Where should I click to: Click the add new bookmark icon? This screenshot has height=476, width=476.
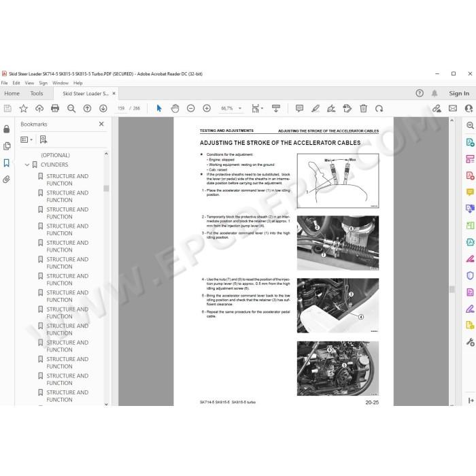pyautogui.click(x=44, y=139)
